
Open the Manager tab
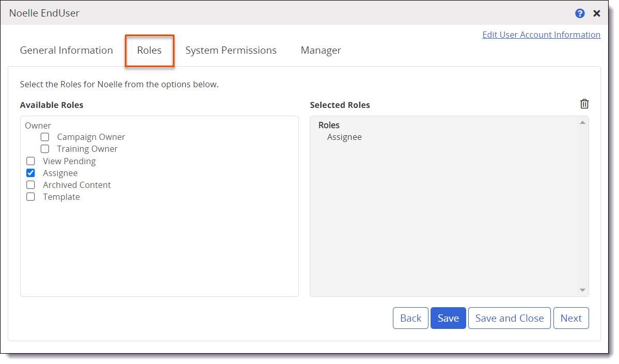[321, 50]
